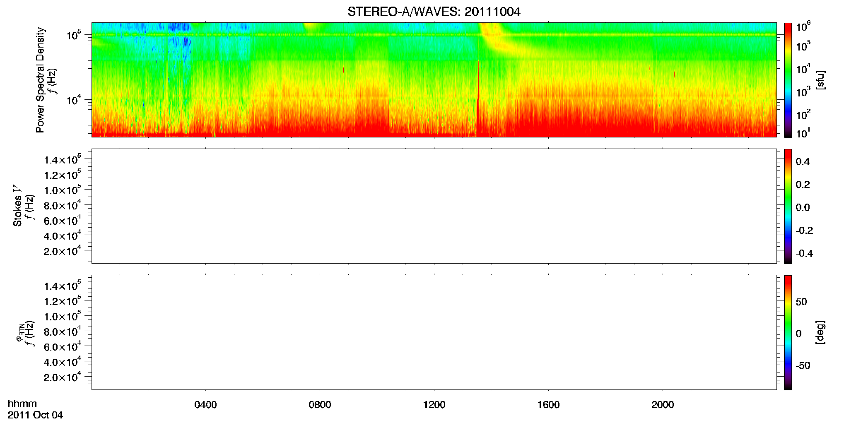Screen dimensions: 868x447
Task: Click the date label 2011 Oct 04
Action: [x=35, y=415]
